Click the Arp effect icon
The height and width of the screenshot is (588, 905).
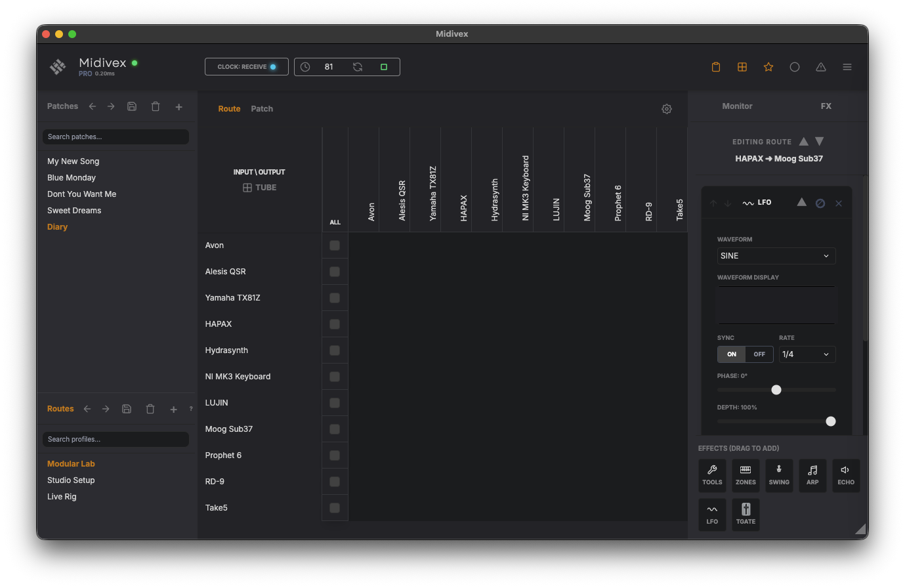click(x=812, y=475)
